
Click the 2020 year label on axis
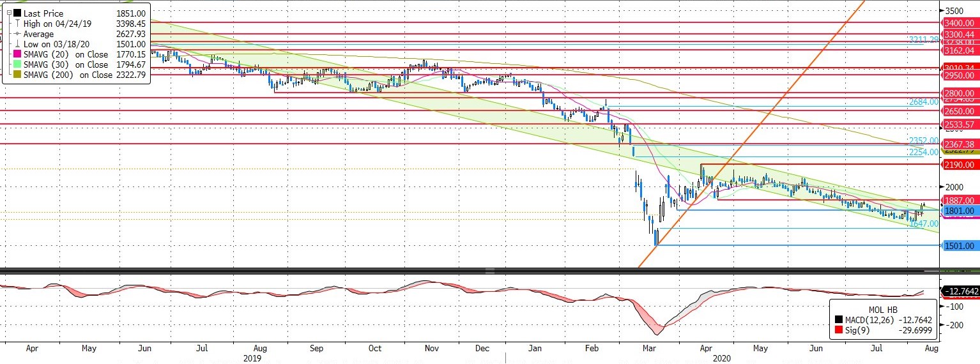(x=721, y=358)
